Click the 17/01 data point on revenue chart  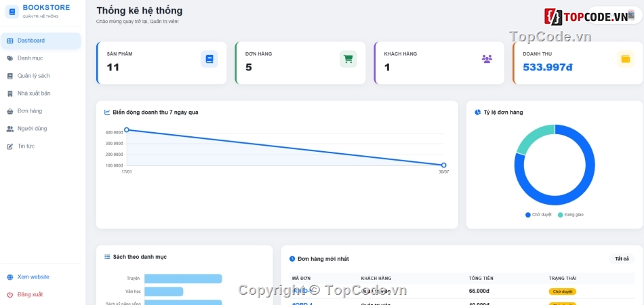(127, 129)
